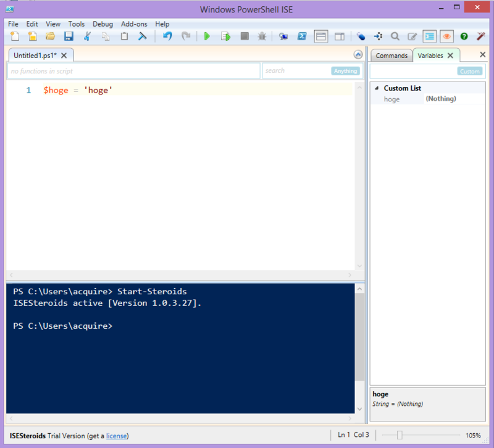The image size is (494, 448).
Task: Toggle Show Script Pane Top layout
Action: pos(320,36)
